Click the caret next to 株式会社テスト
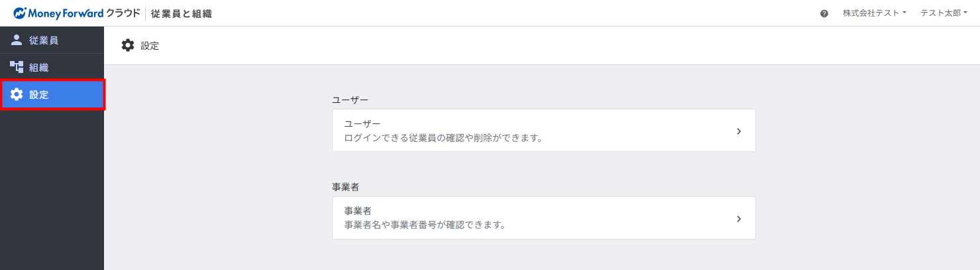 tap(904, 13)
